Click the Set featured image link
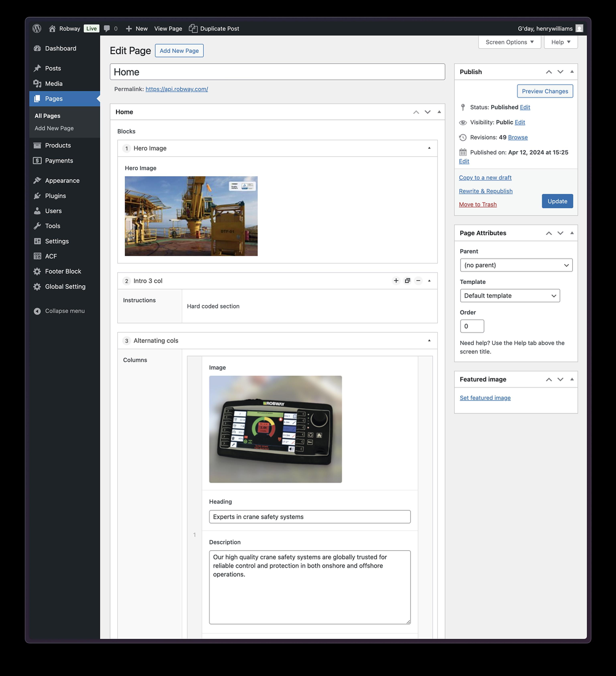The width and height of the screenshot is (616, 676). [485, 398]
